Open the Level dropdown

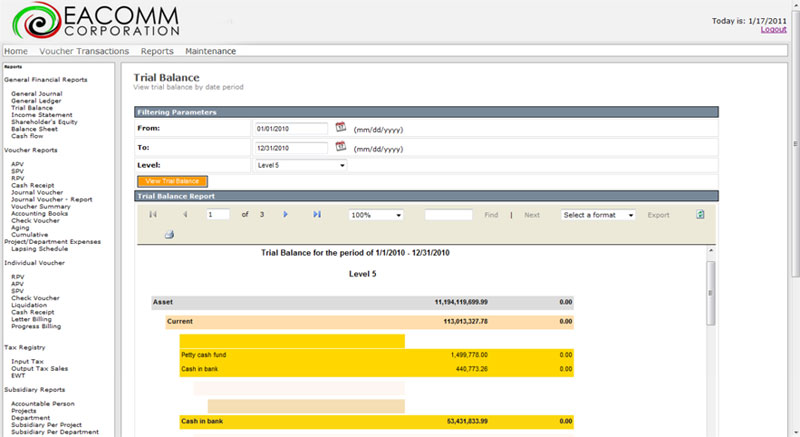coord(301,165)
